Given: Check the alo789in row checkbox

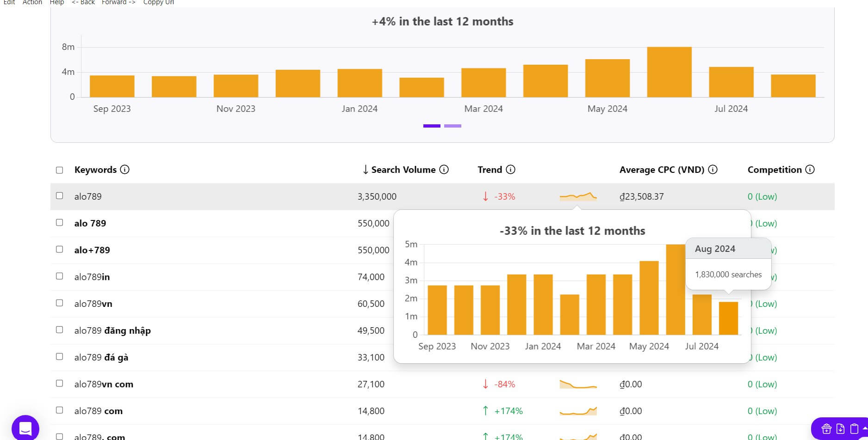Looking at the screenshot, I should coord(59,276).
